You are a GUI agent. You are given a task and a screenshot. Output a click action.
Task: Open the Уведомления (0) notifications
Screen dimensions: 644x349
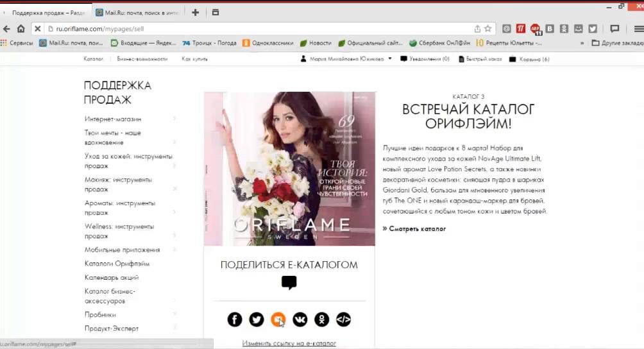425,59
